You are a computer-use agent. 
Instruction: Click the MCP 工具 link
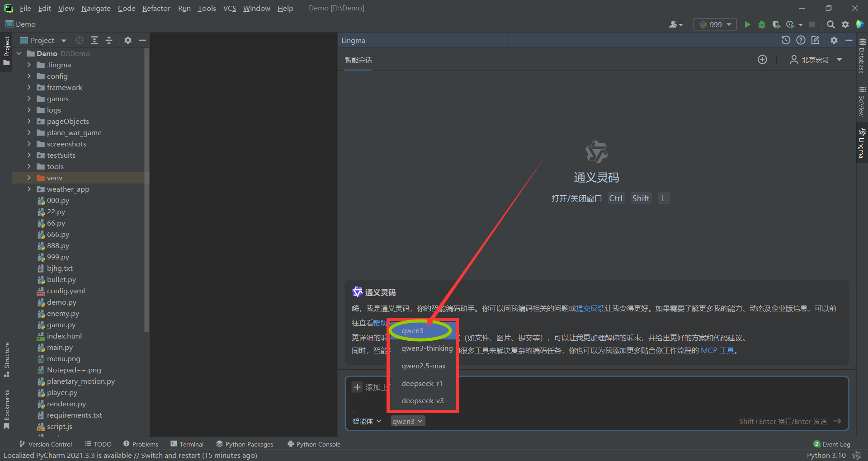pos(717,350)
